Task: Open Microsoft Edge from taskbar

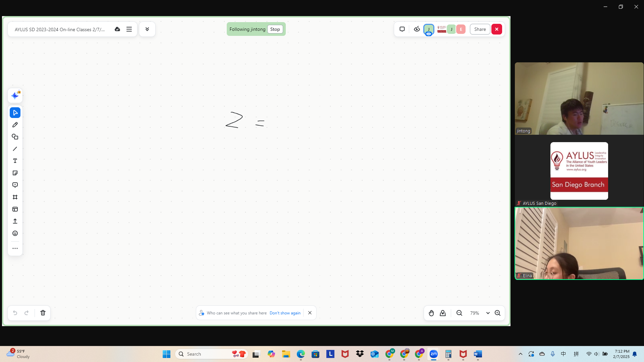Action: (301, 354)
